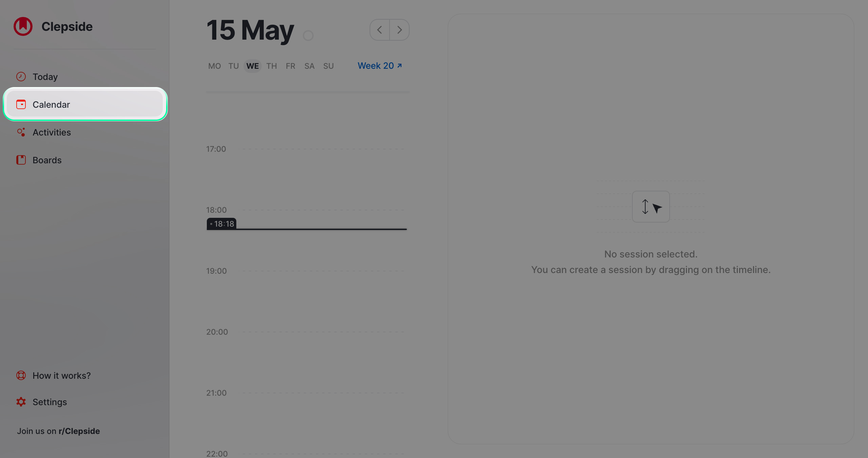Select Tuesday TU day column

pos(233,65)
